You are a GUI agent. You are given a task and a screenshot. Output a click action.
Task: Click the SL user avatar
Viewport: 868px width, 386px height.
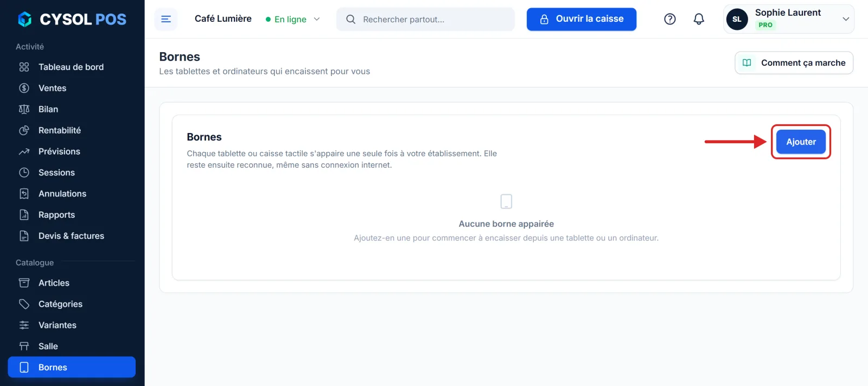point(737,19)
